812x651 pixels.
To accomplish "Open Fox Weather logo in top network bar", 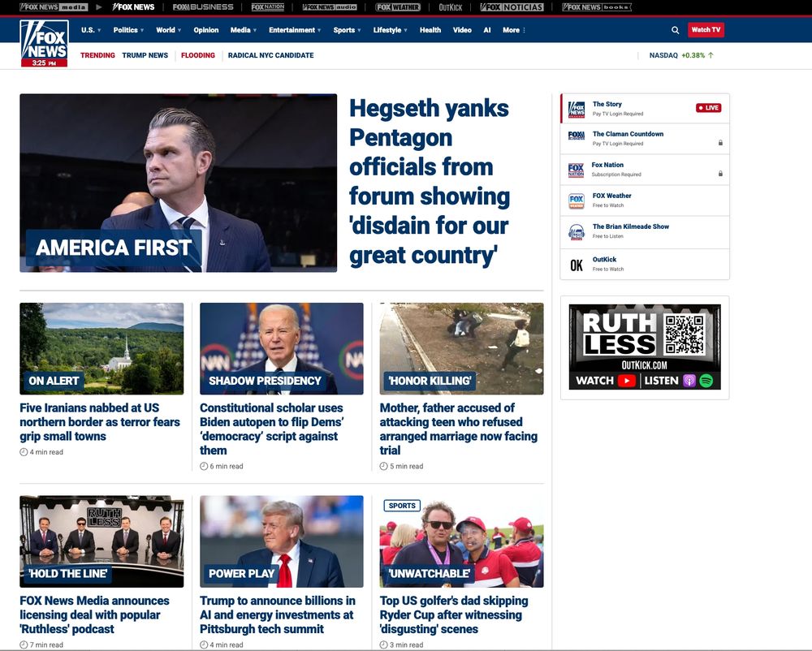I will click(x=398, y=7).
